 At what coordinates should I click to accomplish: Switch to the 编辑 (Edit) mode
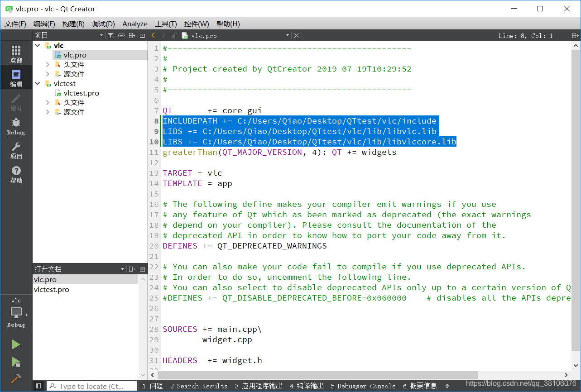tap(16, 78)
